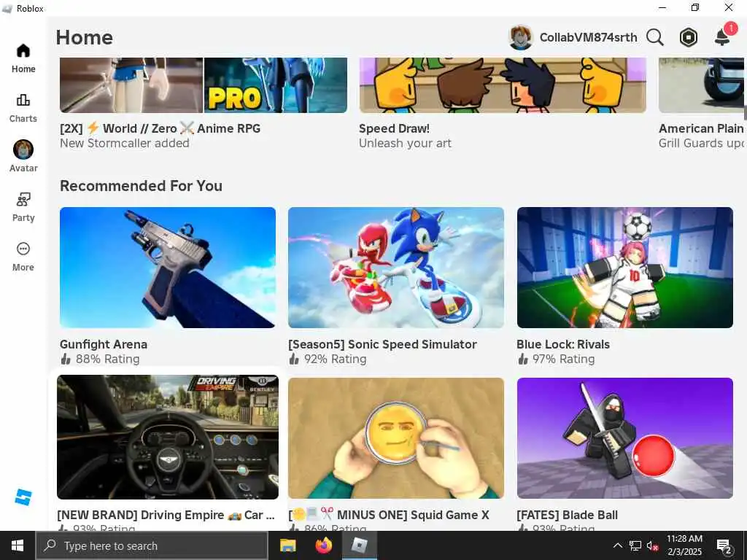Click the Windows Start button
747x560 pixels.
coord(18,545)
